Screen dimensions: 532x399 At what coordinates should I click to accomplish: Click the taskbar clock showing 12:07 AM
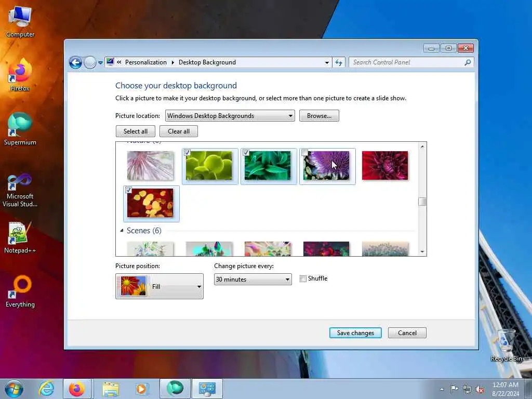(506, 389)
